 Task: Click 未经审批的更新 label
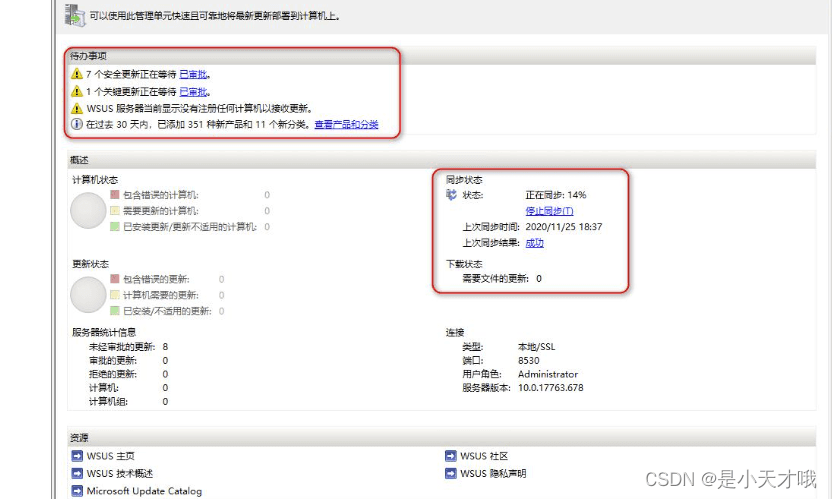click(x=122, y=347)
